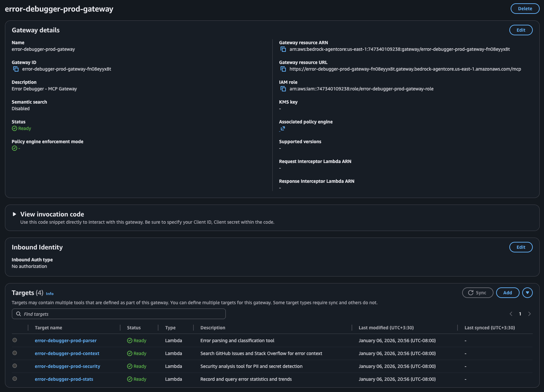Select the error-debugger-prod-parser row radio button

coord(15,340)
